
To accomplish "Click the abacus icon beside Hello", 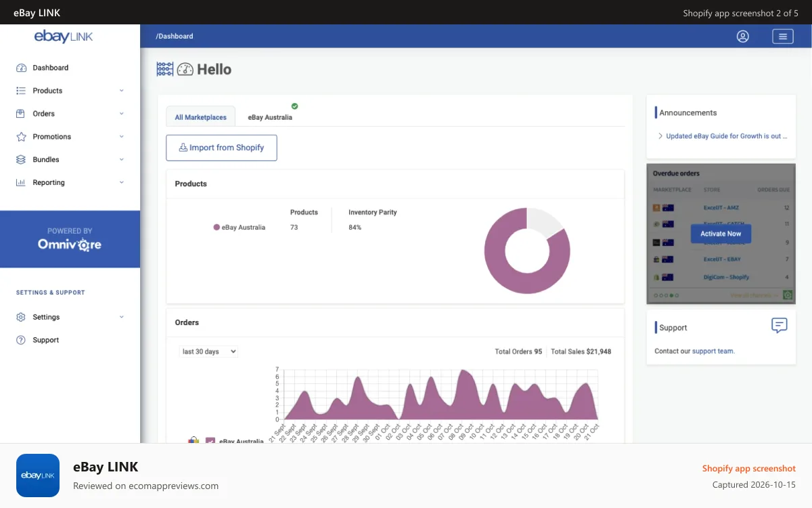I will [165, 69].
